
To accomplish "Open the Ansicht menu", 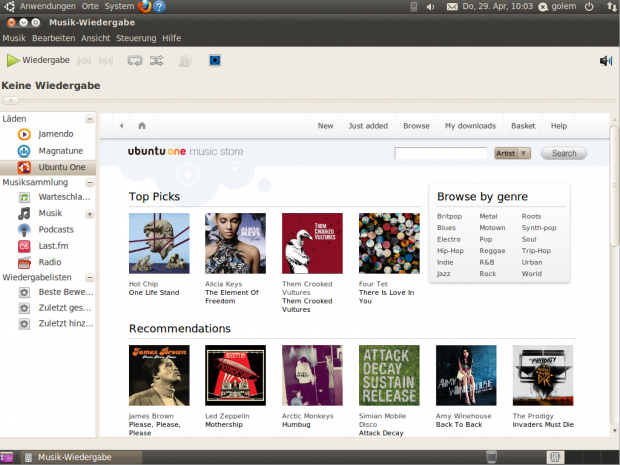I will click(x=95, y=38).
